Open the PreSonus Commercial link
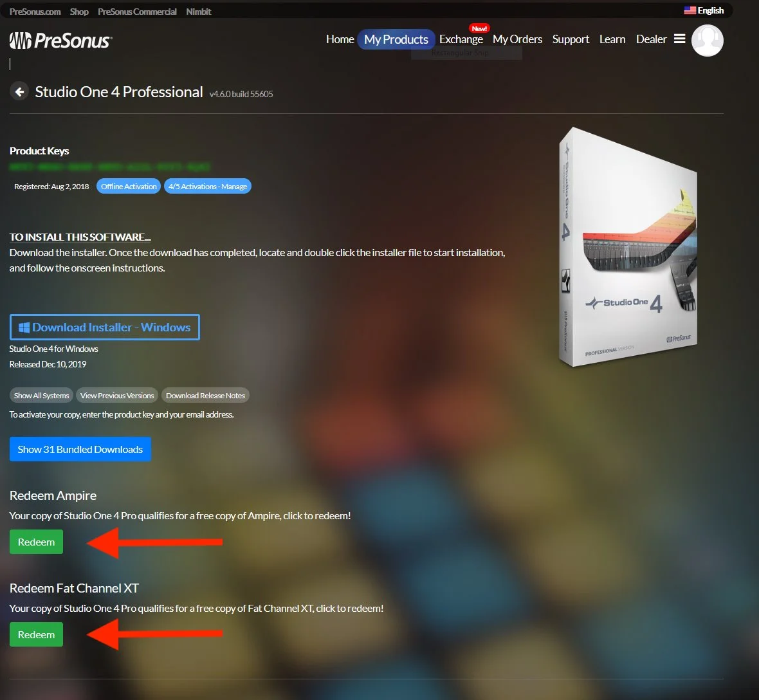Screen dimensions: 759x700 [x=137, y=12]
